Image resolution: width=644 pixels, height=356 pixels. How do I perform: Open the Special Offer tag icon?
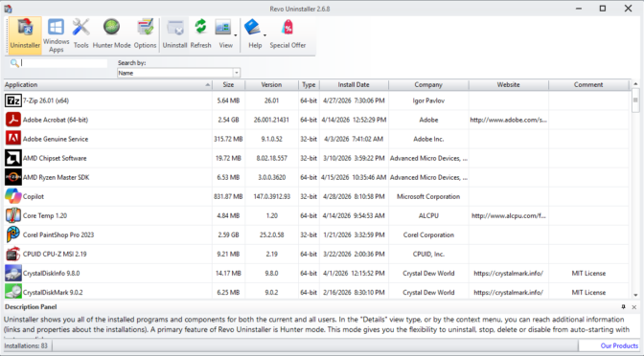pyautogui.click(x=287, y=28)
